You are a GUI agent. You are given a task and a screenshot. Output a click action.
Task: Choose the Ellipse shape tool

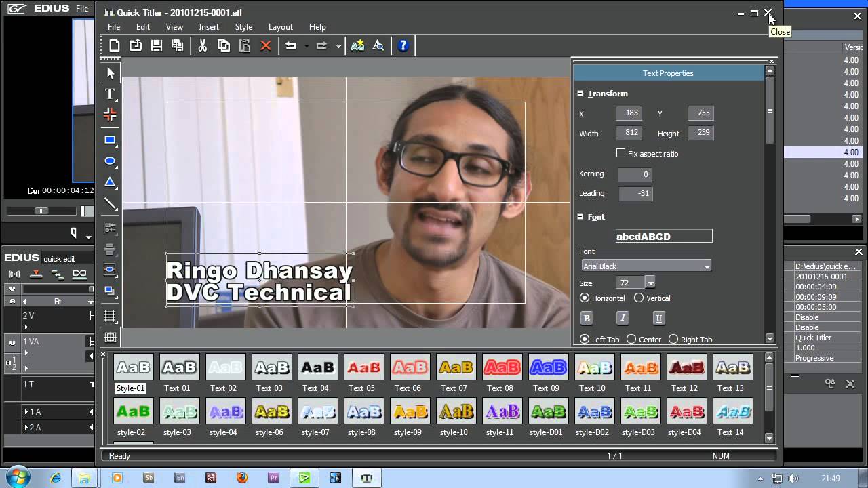[x=110, y=161]
